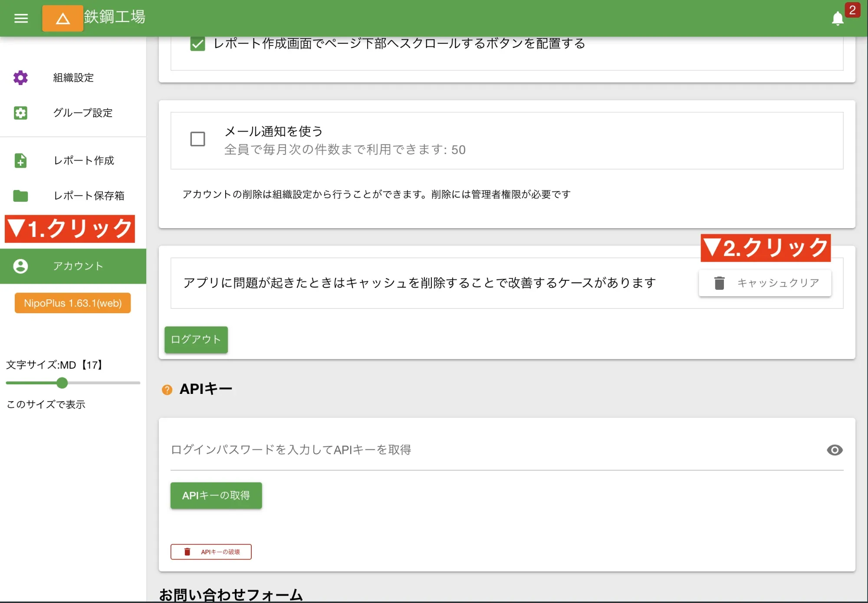Click the orange triangle app logo

click(x=62, y=18)
